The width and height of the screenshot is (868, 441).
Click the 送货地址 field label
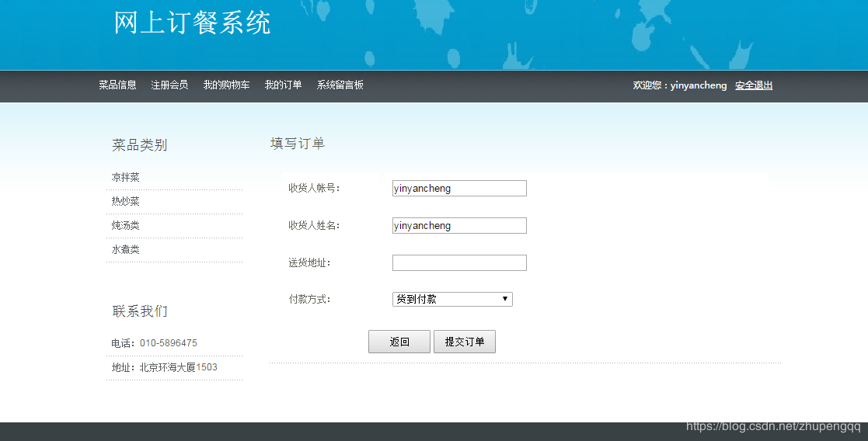pos(309,263)
